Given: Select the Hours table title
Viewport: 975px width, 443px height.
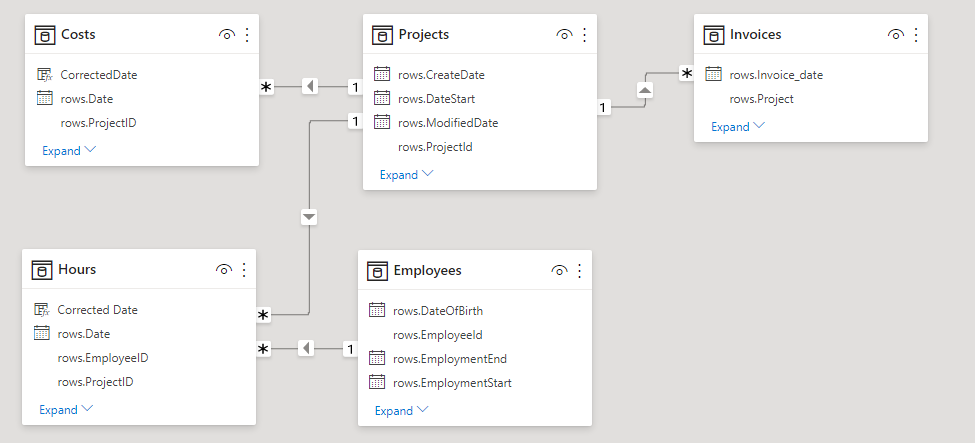Looking at the screenshot, I should click(77, 269).
